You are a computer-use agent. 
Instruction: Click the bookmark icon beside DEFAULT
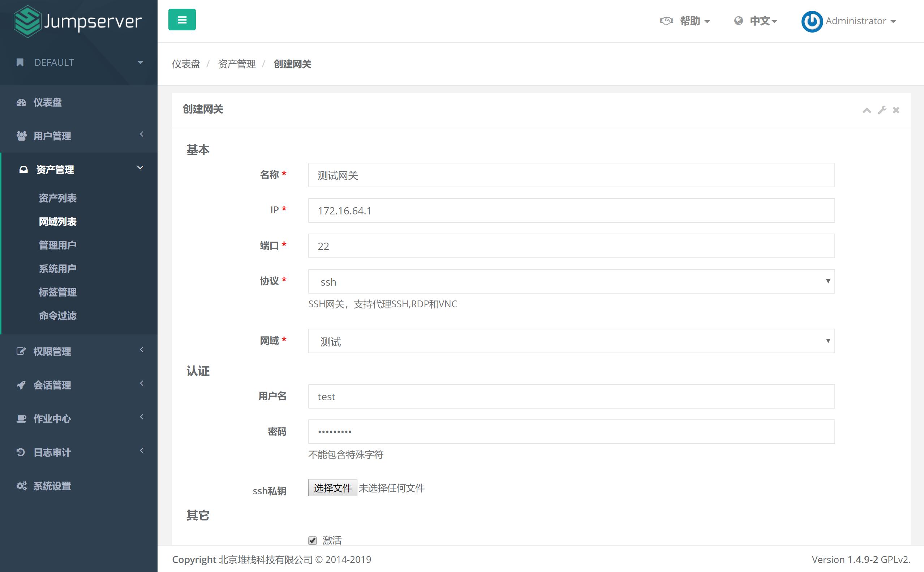coord(20,63)
